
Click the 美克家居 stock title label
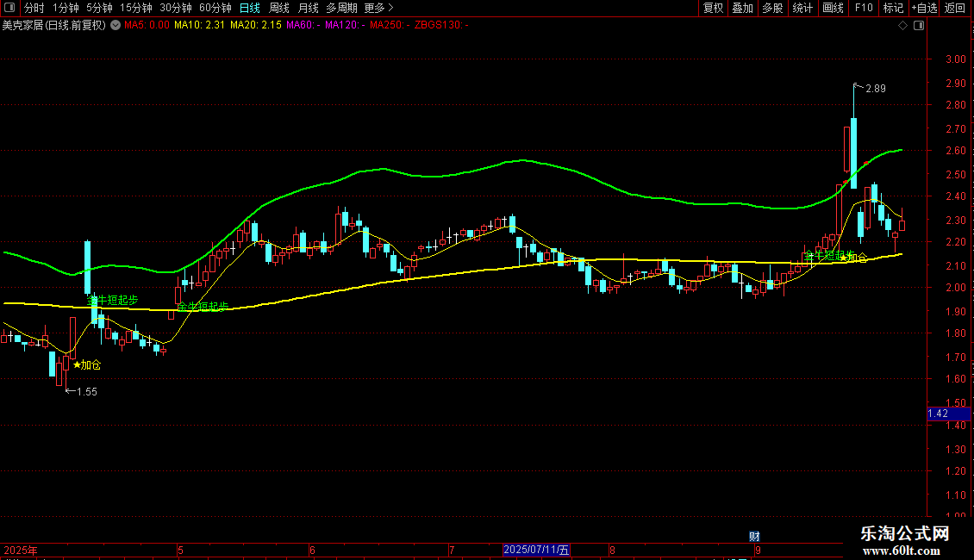54,26
